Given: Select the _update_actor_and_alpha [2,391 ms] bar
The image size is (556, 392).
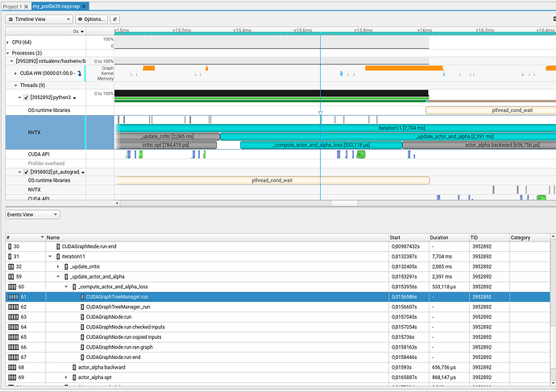Looking at the screenshot, I should [x=388, y=136].
